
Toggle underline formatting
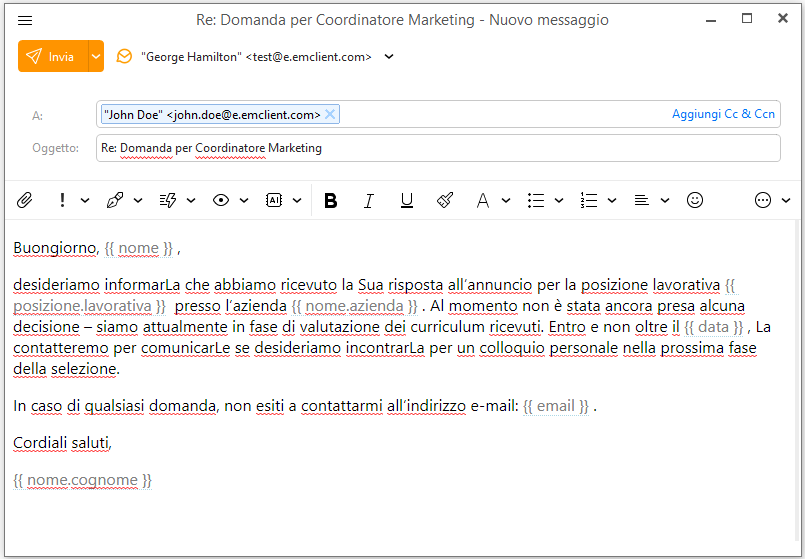[406, 200]
